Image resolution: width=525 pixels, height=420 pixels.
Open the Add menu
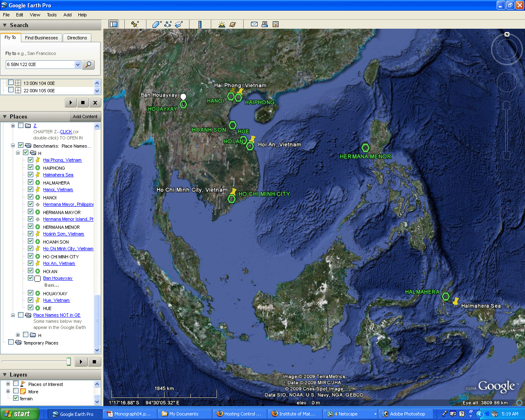(x=68, y=15)
